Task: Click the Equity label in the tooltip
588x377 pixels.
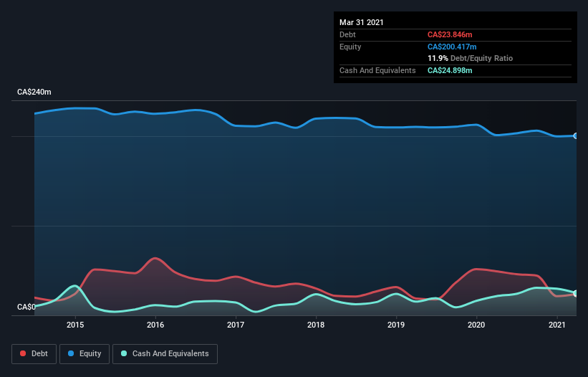Action: coord(350,47)
